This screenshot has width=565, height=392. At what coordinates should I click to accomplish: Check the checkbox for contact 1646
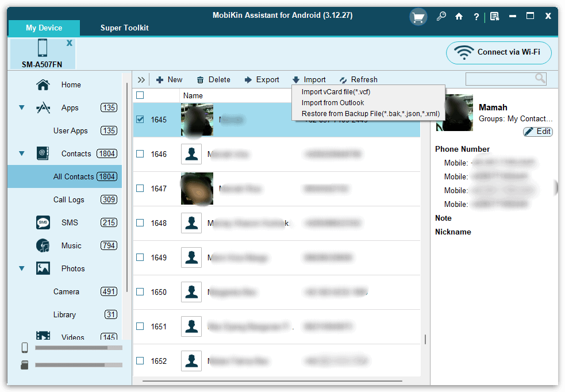coord(140,154)
